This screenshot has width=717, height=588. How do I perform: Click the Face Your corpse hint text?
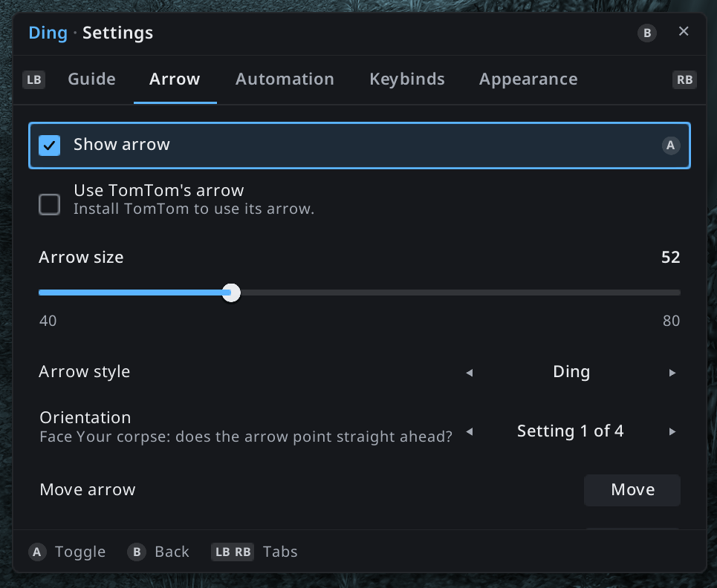tap(246, 437)
